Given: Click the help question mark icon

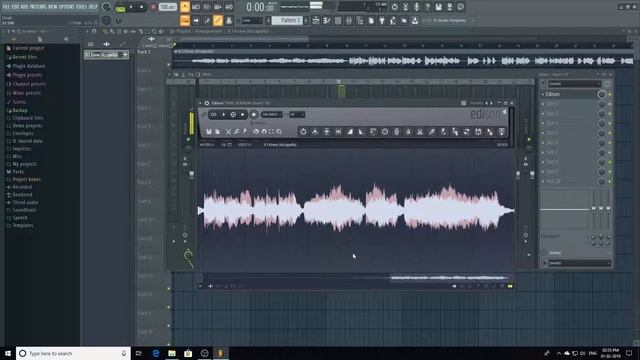Looking at the screenshot, I should tap(427, 7).
